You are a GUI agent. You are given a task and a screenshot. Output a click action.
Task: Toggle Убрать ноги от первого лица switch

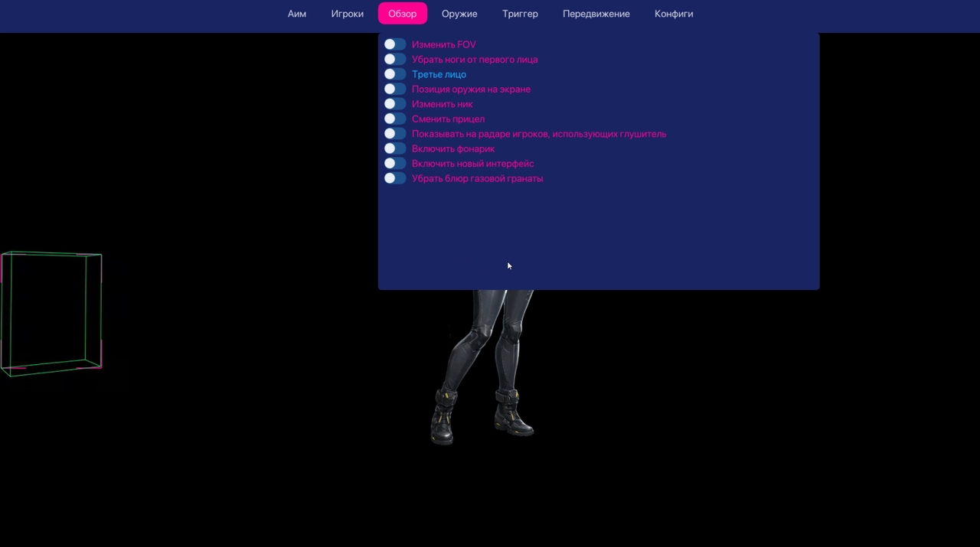(395, 60)
